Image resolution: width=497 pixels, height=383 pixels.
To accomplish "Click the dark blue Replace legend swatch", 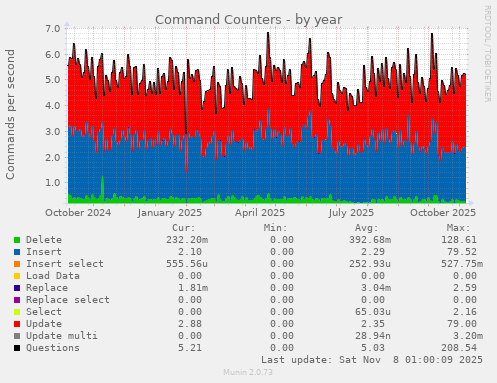I will click(x=17, y=288).
